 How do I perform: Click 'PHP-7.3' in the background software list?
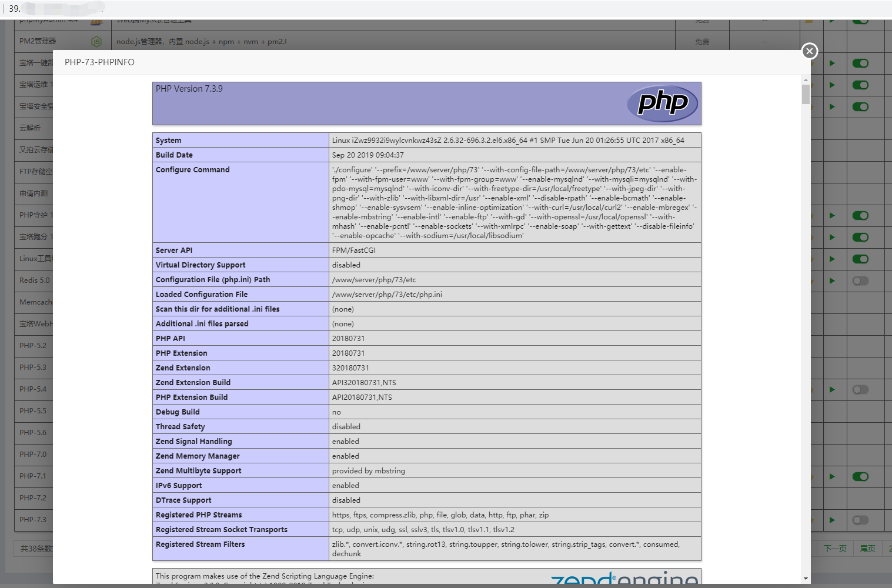click(x=33, y=520)
